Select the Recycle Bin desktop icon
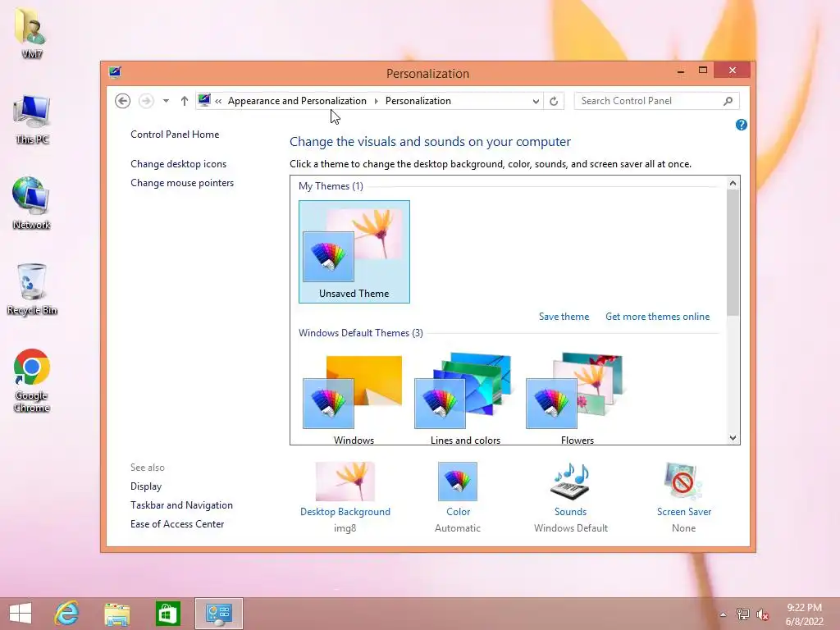 (x=32, y=290)
